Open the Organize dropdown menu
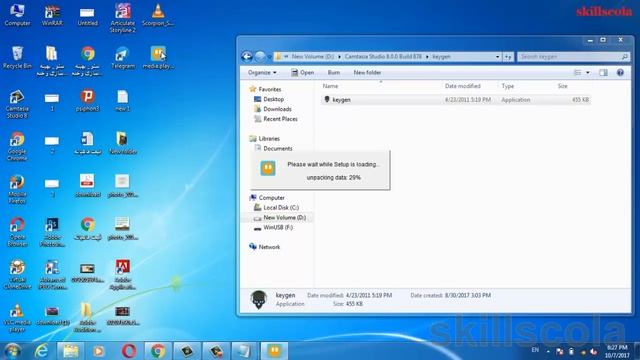This screenshot has height=360, width=640. 262,73
